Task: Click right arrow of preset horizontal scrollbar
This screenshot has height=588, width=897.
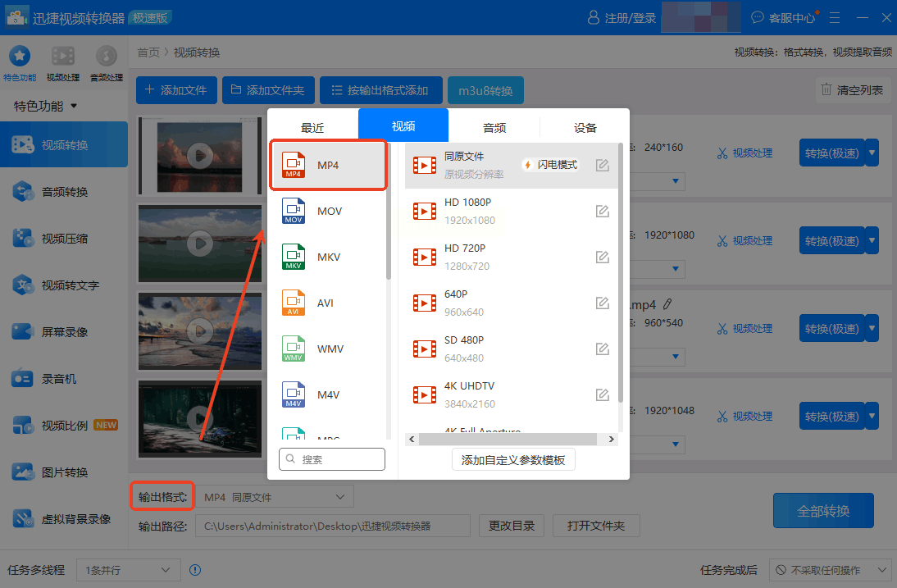Action: (x=612, y=440)
